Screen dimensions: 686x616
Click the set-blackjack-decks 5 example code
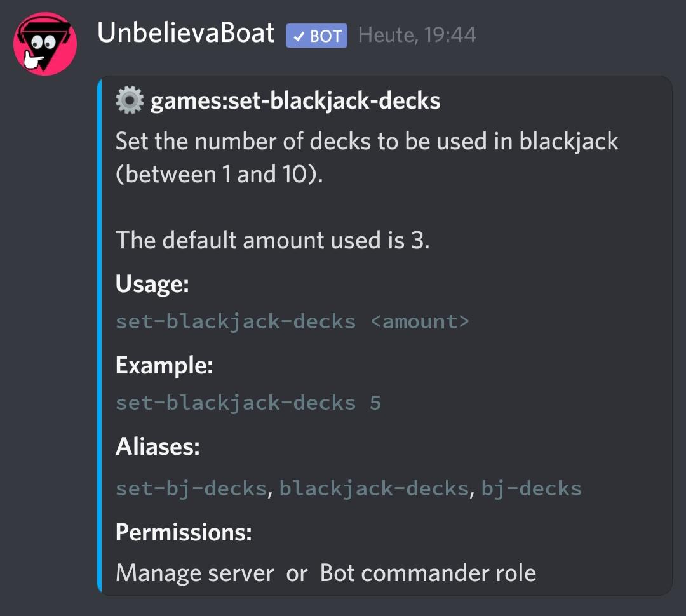(248, 403)
